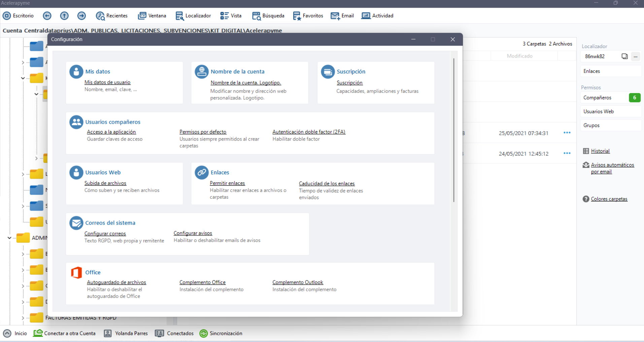Click the Office logo icon
644x342 pixels.
point(76,272)
